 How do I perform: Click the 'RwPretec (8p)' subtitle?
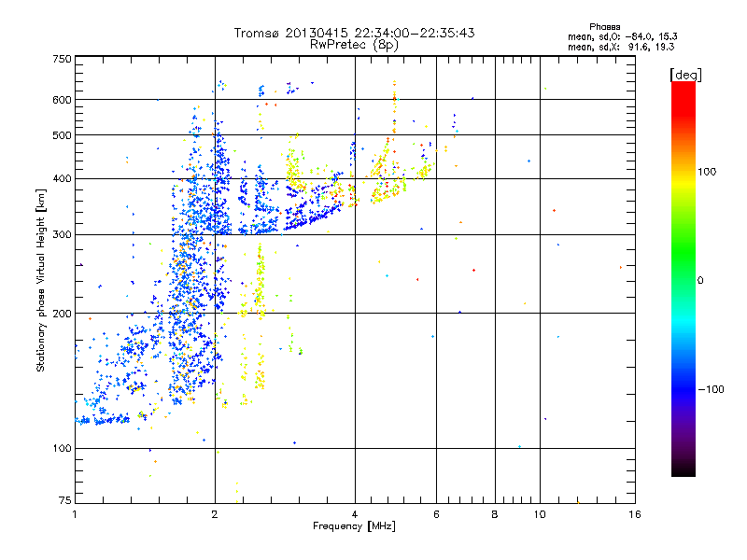pyautogui.click(x=354, y=45)
